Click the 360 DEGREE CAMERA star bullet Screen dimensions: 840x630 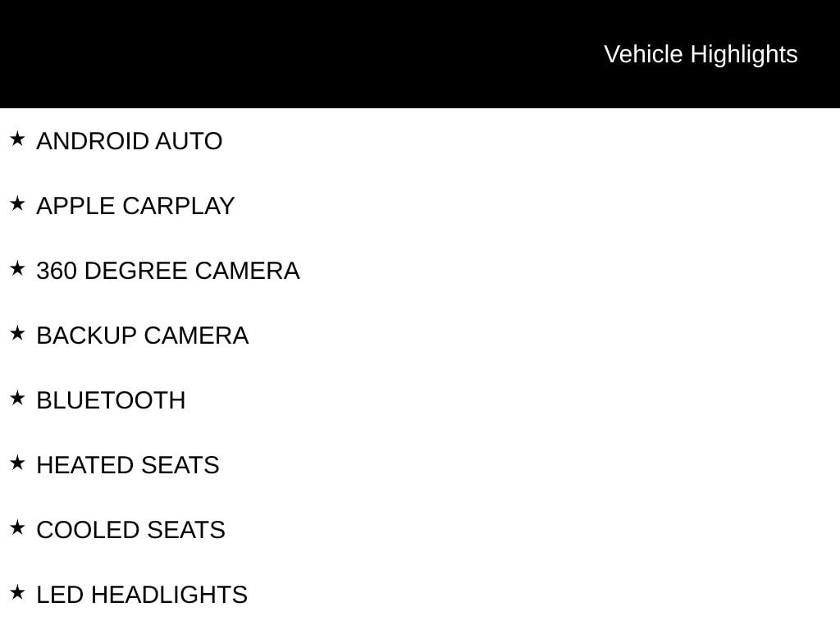coord(17,269)
